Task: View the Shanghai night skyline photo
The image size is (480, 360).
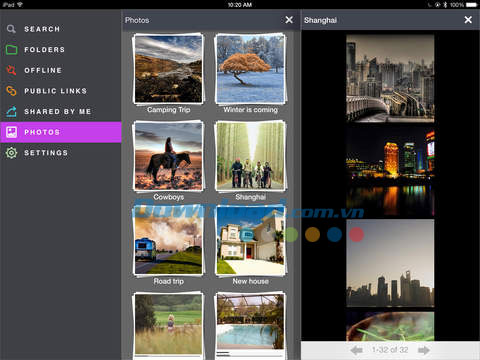Action: point(390,171)
